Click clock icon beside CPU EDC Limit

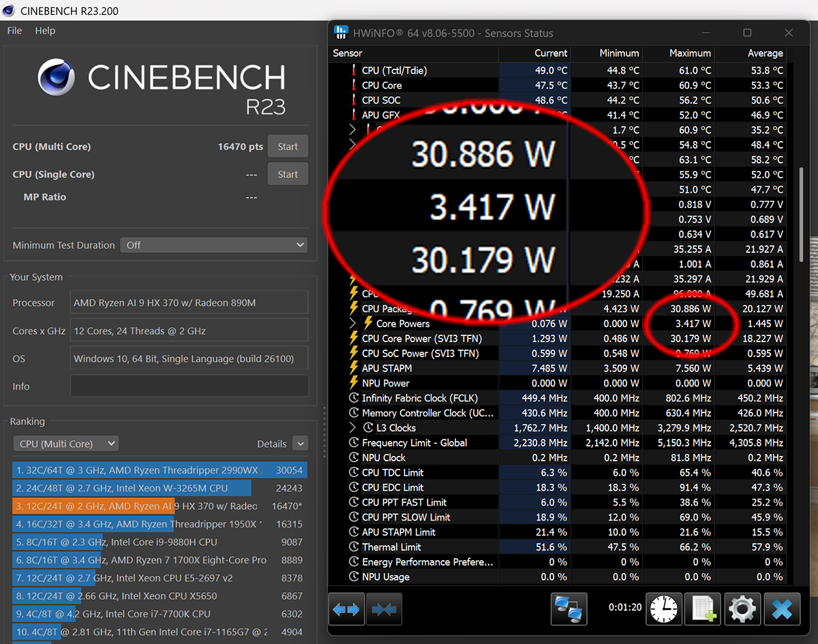(354, 487)
